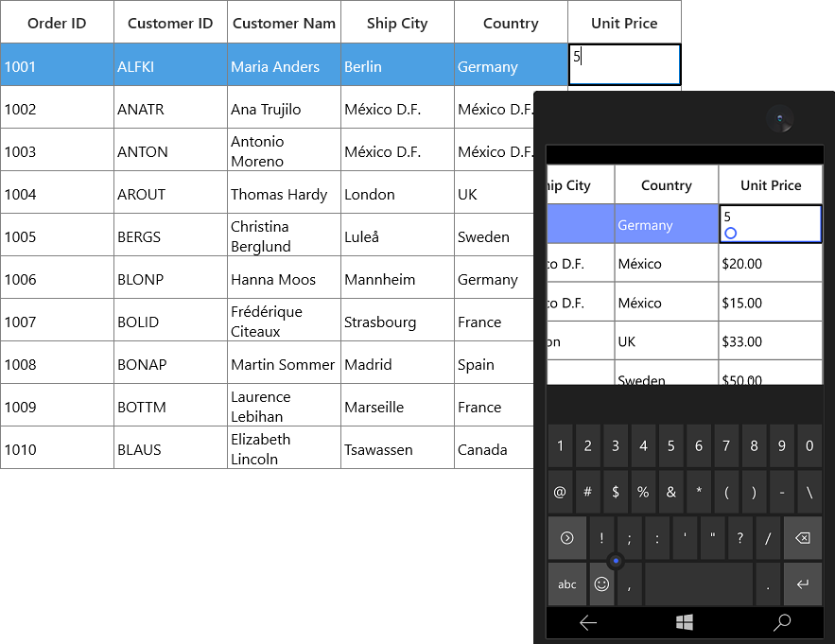835x644 pixels.
Task: Click the Ship City header in desktop grid
Action: pyautogui.click(x=397, y=23)
